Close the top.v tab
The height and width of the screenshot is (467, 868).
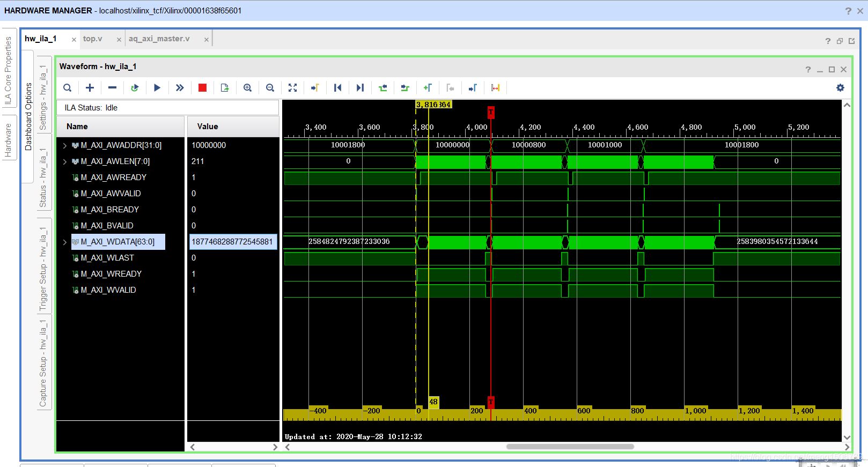[119, 40]
